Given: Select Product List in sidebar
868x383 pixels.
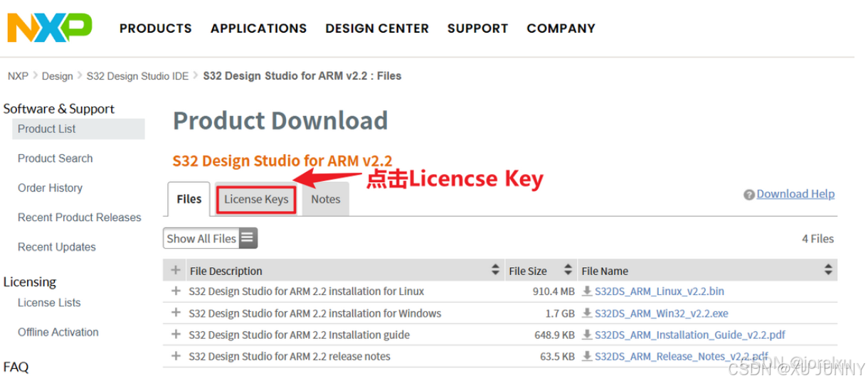Looking at the screenshot, I should pyautogui.click(x=78, y=129).
